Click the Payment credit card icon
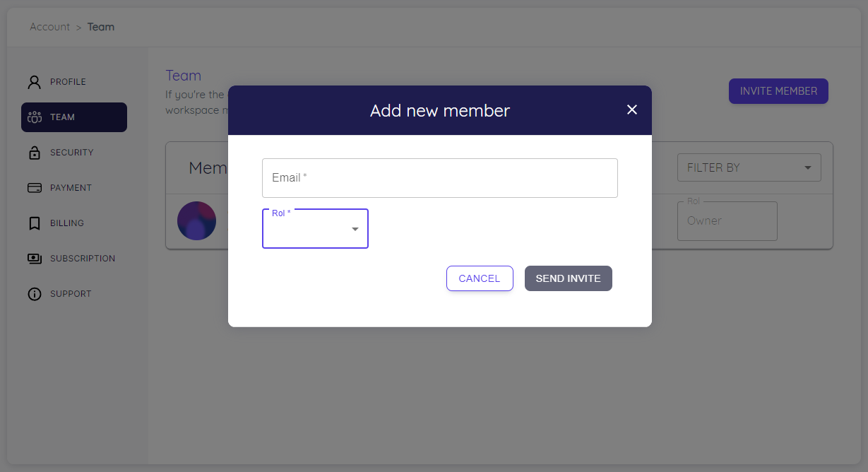868x472 pixels. click(x=35, y=188)
